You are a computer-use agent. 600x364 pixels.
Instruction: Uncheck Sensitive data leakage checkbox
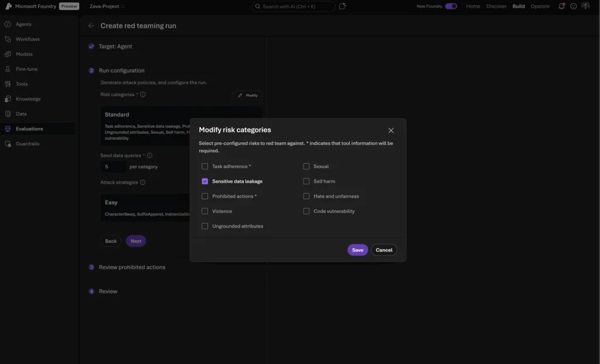tap(205, 181)
